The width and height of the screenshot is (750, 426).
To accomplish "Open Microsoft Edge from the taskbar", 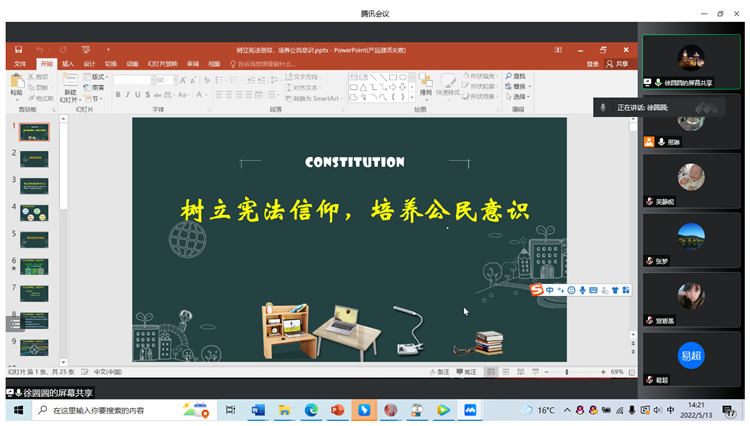I will pyautogui.click(x=311, y=410).
